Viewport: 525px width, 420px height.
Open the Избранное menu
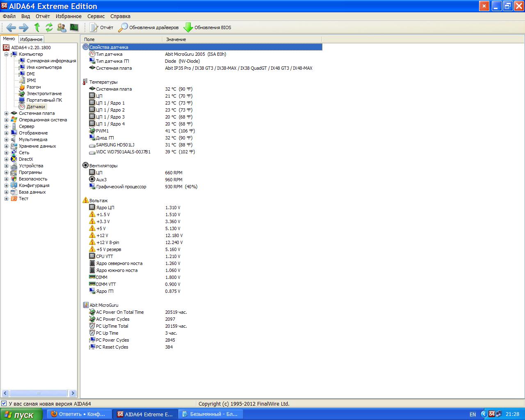pyautogui.click(x=68, y=16)
